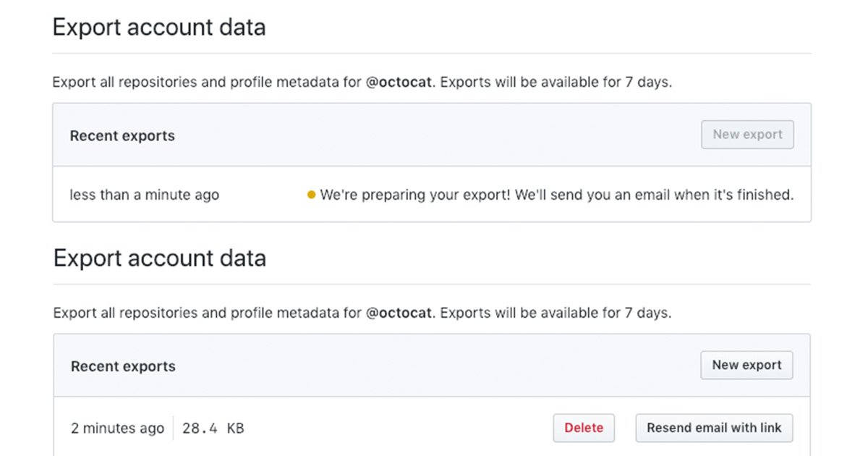Delete the 28.4 KB export
The width and height of the screenshot is (868, 456).
pos(584,428)
